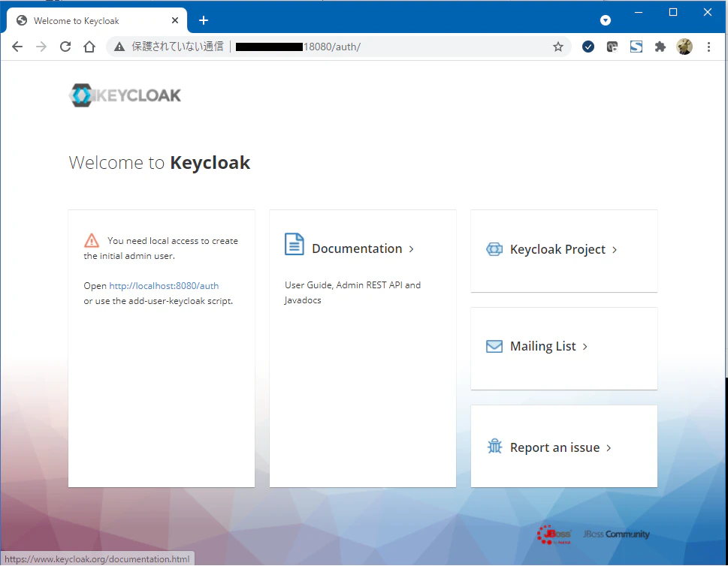Click the chevron next to Report an issue

click(x=609, y=447)
